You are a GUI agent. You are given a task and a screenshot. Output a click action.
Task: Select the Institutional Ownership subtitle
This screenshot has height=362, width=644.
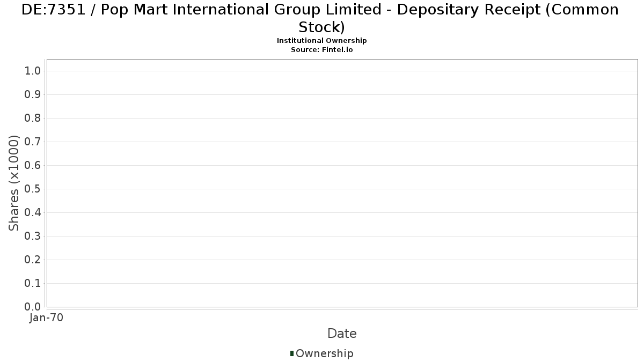(321, 41)
